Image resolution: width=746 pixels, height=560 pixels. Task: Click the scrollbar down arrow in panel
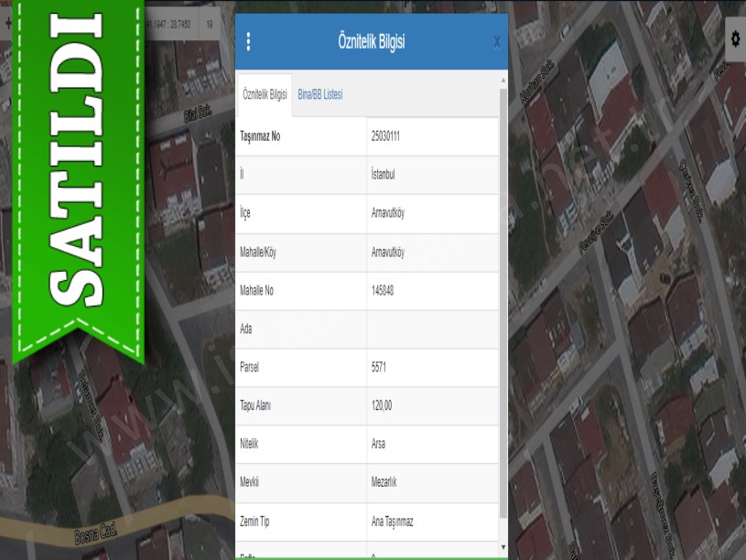(503, 546)
